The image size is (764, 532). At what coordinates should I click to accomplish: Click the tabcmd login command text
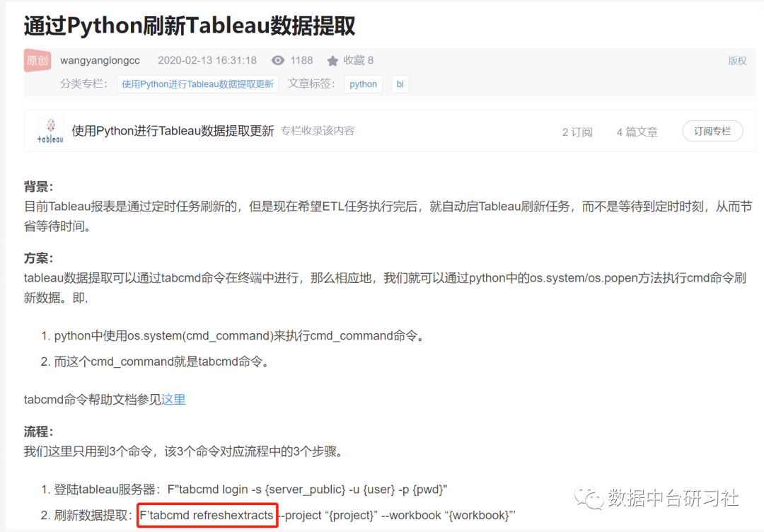[308, 489]
